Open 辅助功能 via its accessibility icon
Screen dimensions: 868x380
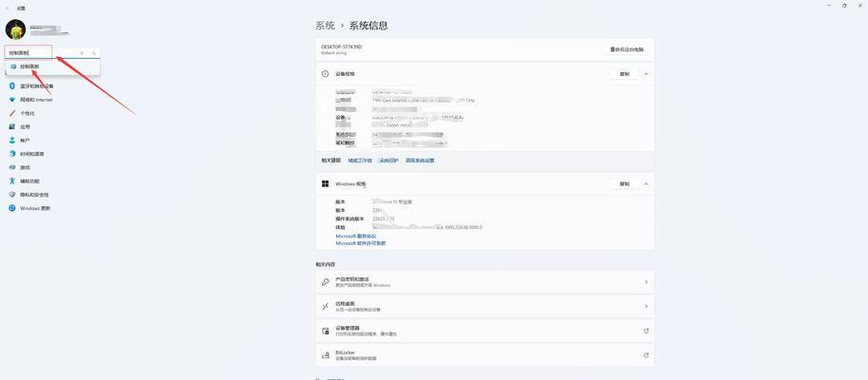pyautogui.click(x=12, y=181)
